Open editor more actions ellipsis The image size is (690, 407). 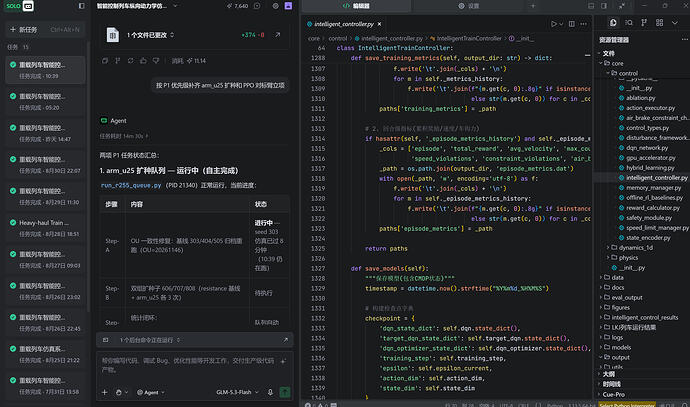[x=584, y=24]
